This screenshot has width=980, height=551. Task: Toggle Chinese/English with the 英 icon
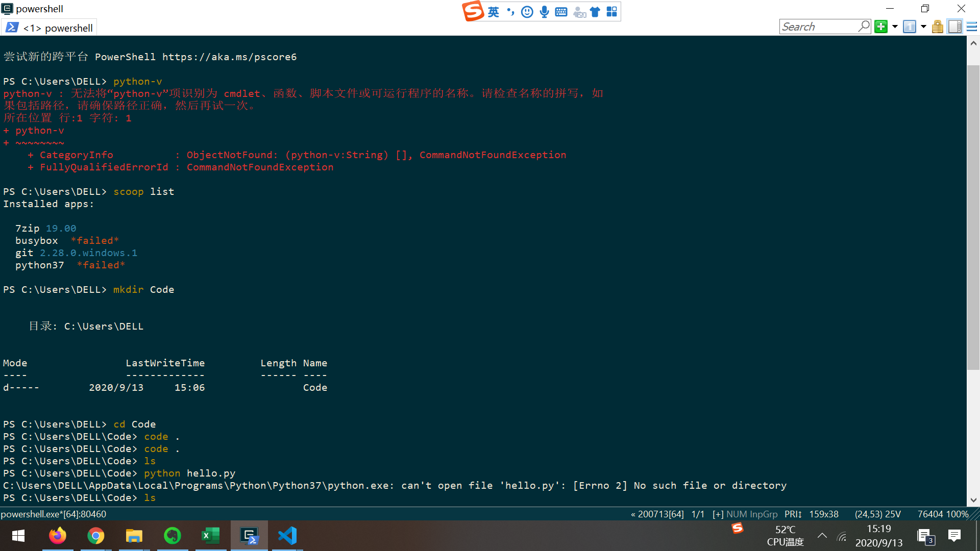click(x=494, y=12)
